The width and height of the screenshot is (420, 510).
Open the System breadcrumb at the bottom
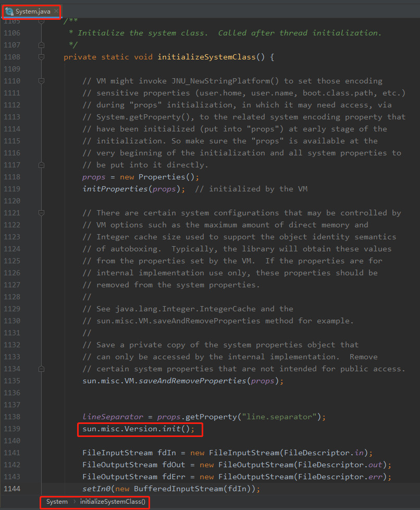(57, 502)
